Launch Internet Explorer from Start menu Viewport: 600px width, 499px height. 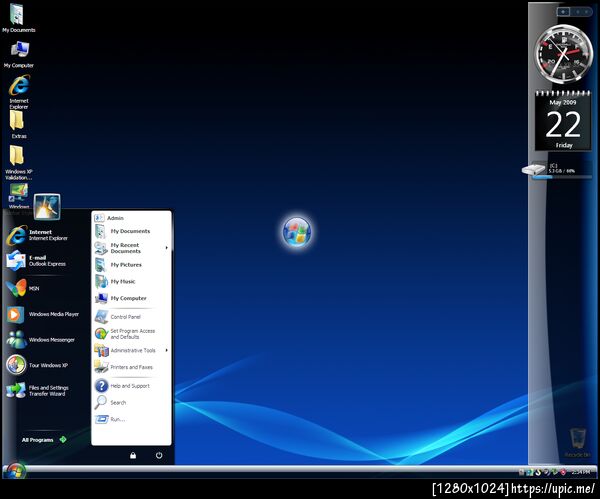click(x=38, y=235)
